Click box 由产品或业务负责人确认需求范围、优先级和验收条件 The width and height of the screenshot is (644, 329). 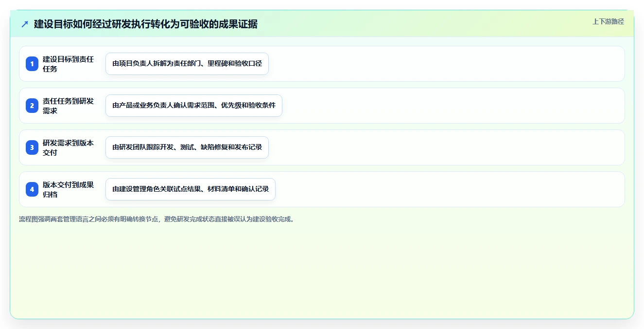[194, 106]
